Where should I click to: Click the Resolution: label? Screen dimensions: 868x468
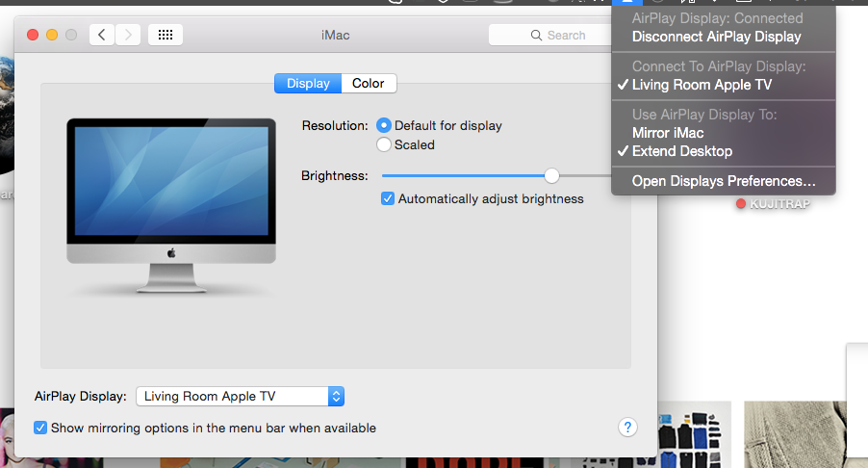tap(335, 126)
